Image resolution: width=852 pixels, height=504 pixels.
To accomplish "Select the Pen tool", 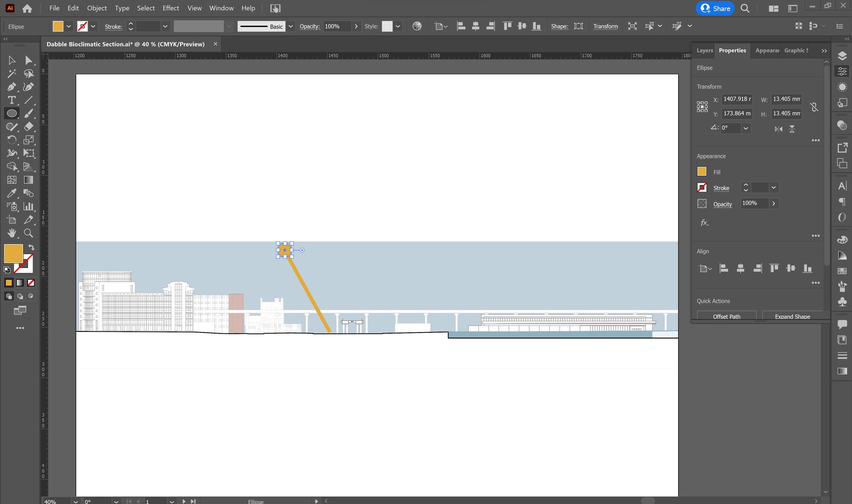I will click(12, 87).
